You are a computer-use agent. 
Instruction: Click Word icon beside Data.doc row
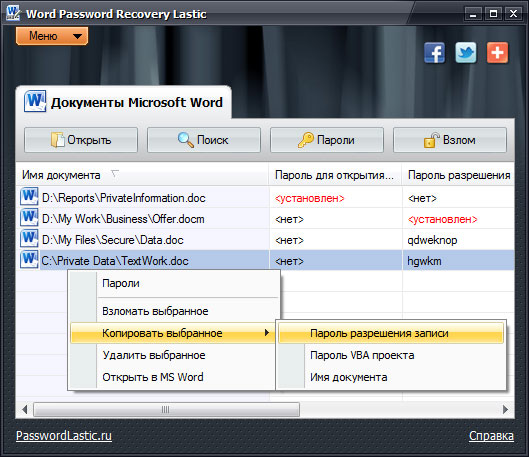29,238
